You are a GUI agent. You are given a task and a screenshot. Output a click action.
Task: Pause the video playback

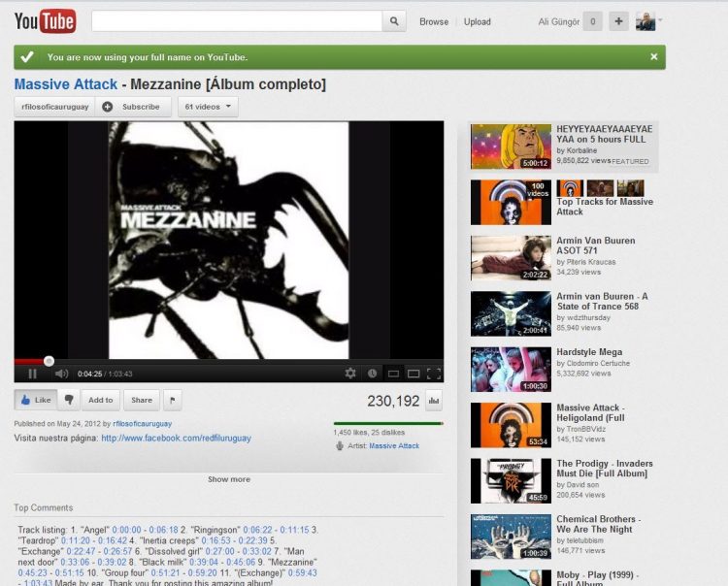pyautogui.click(x=32, y=374)
